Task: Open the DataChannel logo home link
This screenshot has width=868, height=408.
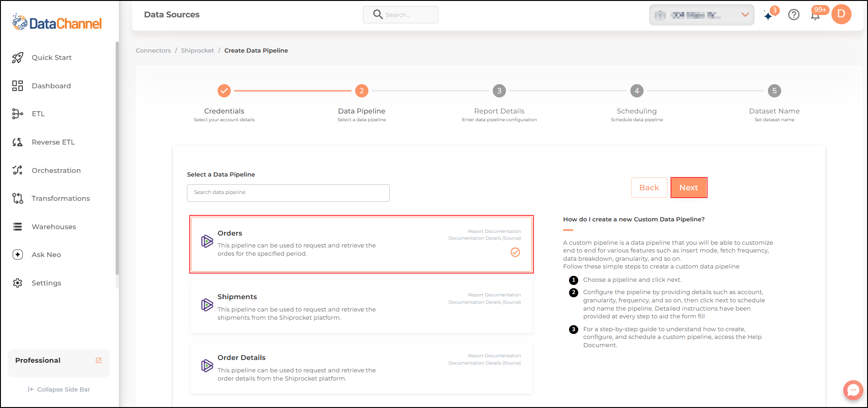Action: click(57, 22)
